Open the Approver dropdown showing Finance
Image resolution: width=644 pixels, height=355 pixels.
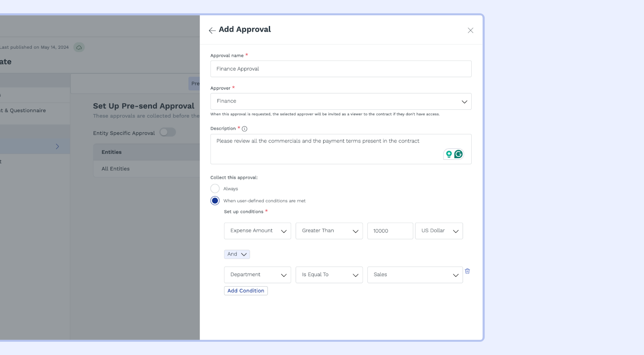pos(341,101)
